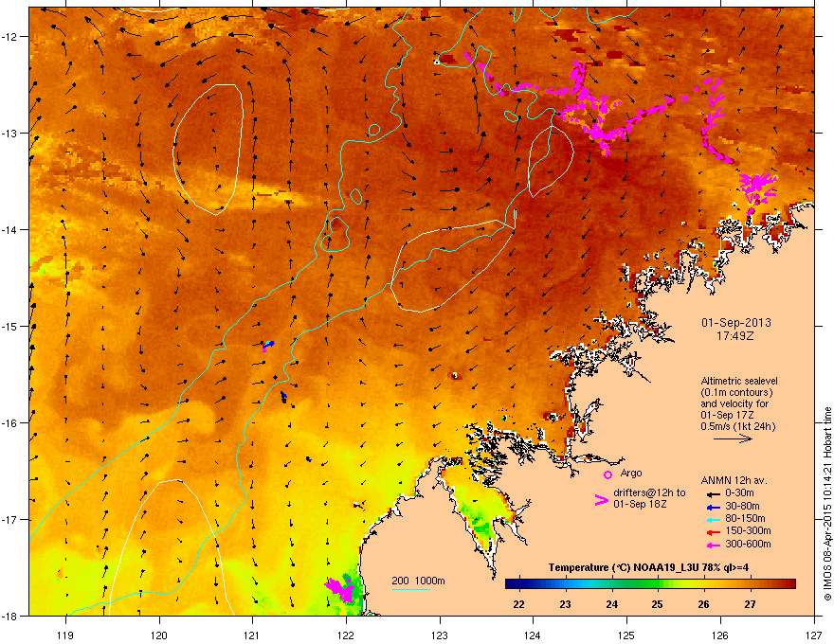Click the latitude axis label "-17"

coord(9,520)
